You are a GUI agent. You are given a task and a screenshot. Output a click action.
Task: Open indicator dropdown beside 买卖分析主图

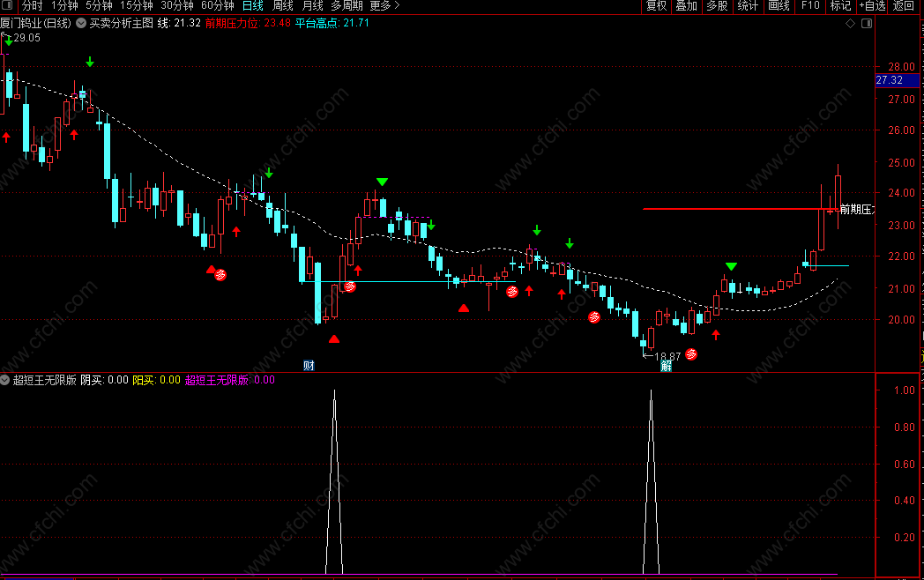(81, 23)
